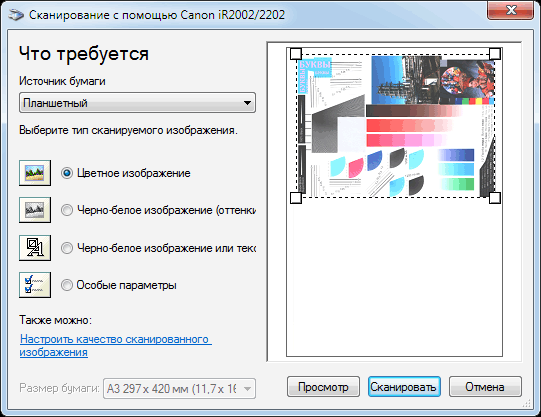Click the 'Сканировать' button
Image resolution: width=541 pixels, height=417 pixels.
click(x=404, y=387)
